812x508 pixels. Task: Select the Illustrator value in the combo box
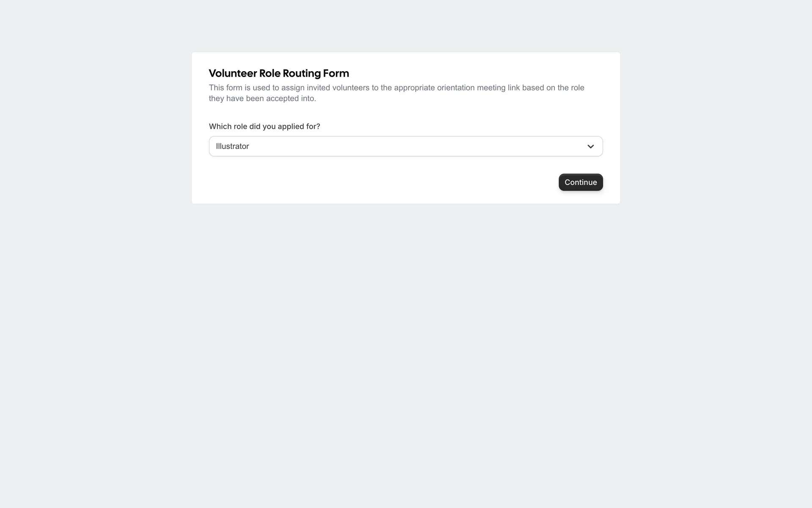(x=232, y=146)
